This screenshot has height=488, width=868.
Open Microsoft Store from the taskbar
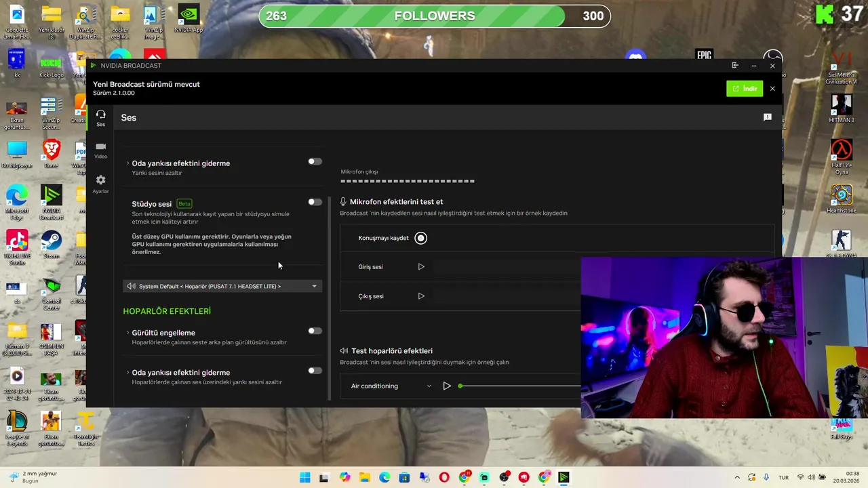(x=404, y=478)
